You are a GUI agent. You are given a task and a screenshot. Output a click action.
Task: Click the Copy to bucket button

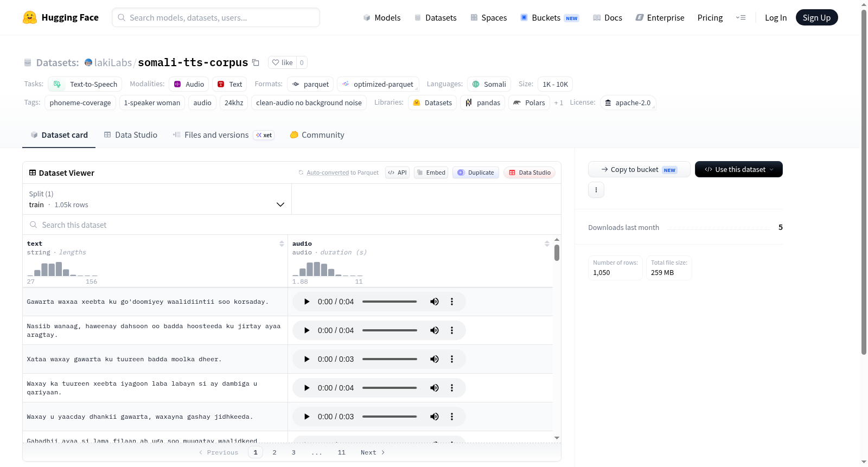click(x=639, y=169)
